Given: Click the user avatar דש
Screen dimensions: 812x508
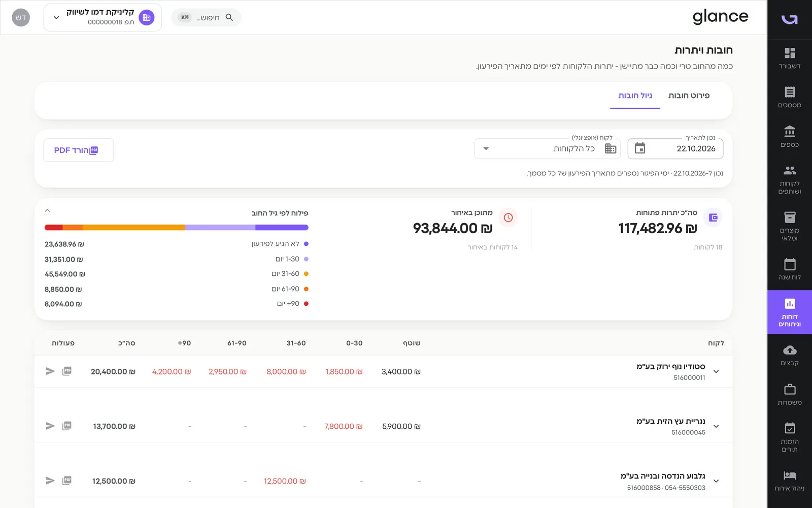Looking at the screenshot, I should [x=21, y=17].
